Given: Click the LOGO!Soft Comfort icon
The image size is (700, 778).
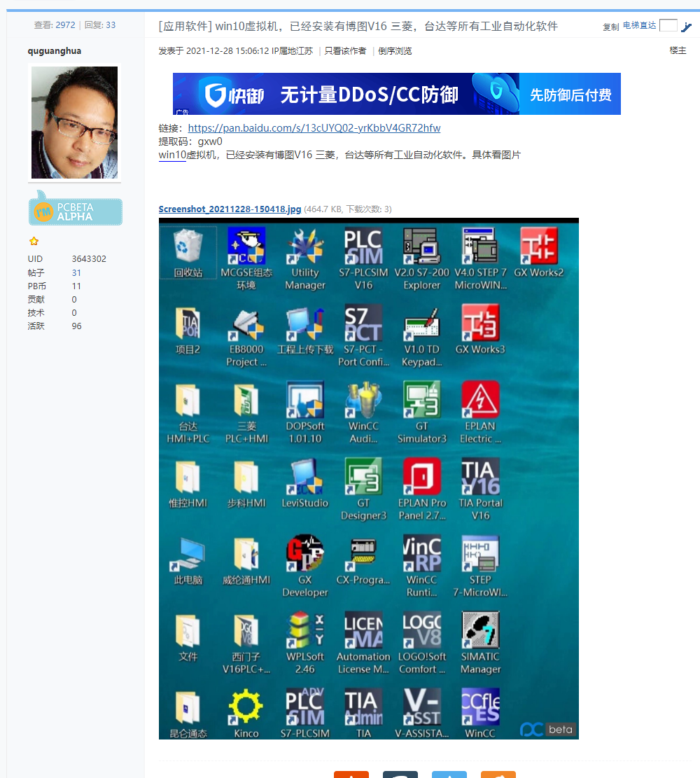Looking at the screenshot, I should pyautogui.click(x=421, y=631).
